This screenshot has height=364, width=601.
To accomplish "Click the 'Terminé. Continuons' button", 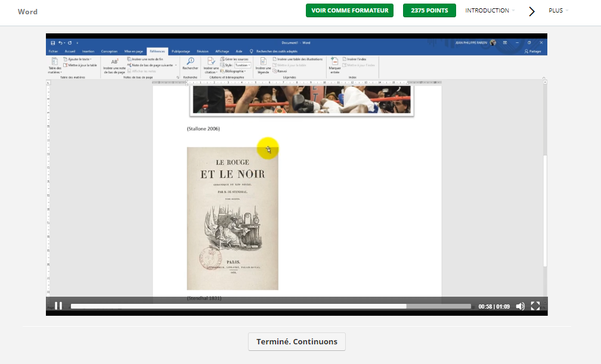I will pyautogui.click(x=297, y=341).
